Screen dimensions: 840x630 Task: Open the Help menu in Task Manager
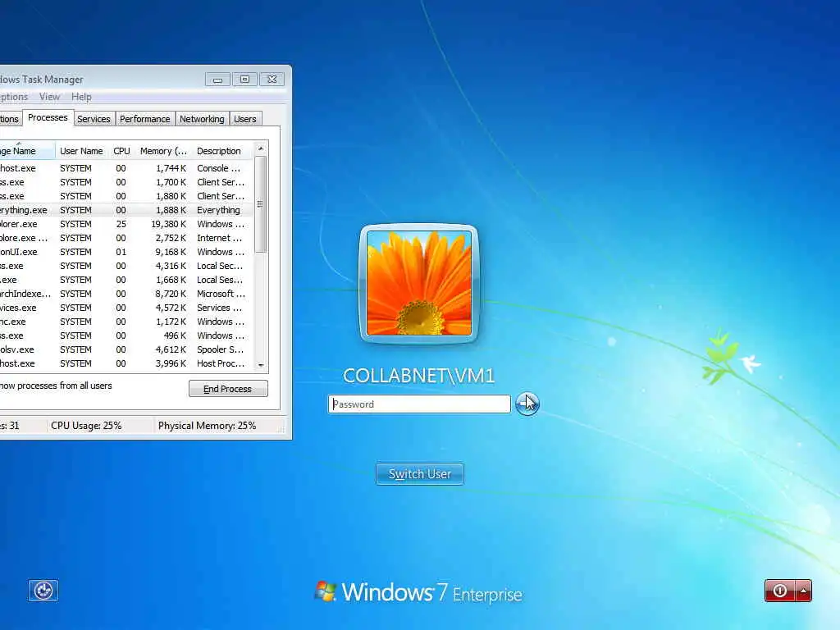pyautogui.click(x=81, y=97)
